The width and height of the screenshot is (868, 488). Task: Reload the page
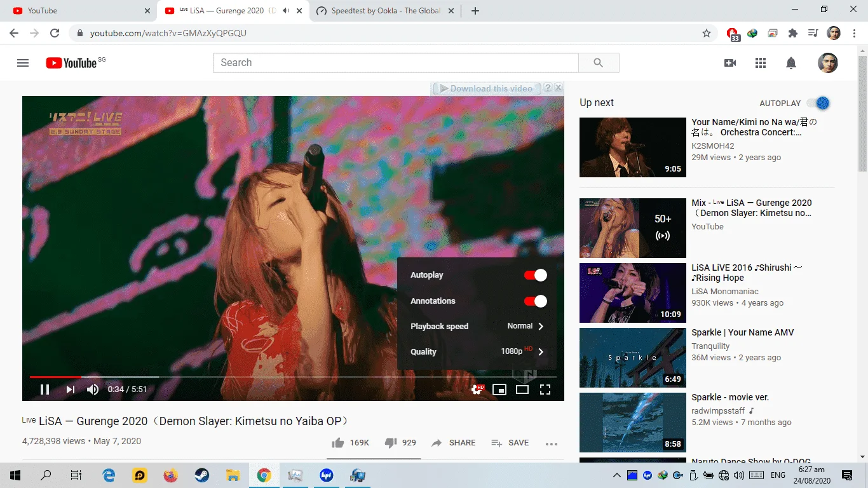click(x=55, y=33)
